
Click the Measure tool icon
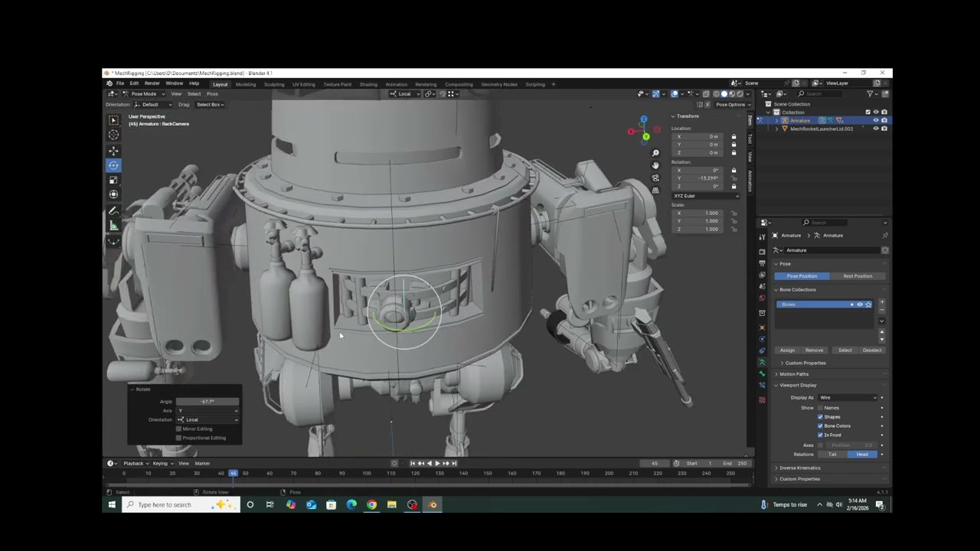coord(113,226)
